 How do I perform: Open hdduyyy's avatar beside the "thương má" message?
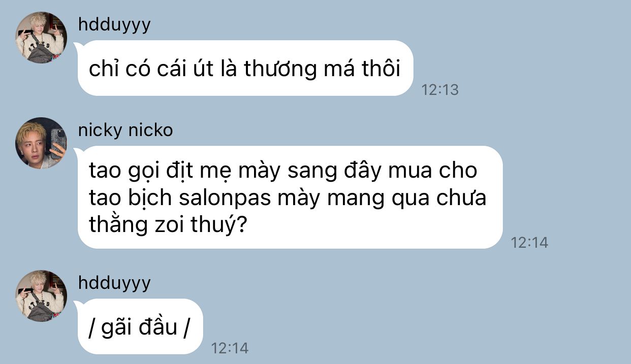41,38
